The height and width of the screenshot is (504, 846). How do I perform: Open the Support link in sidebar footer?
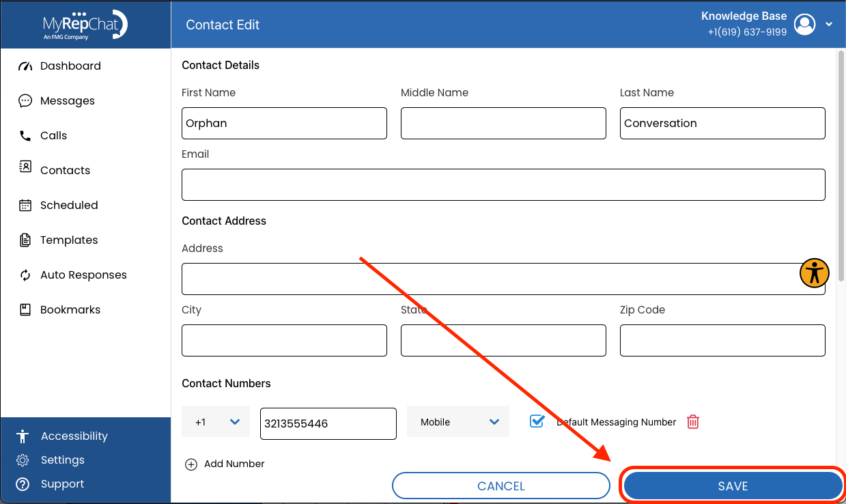click(x=62, y=484)
